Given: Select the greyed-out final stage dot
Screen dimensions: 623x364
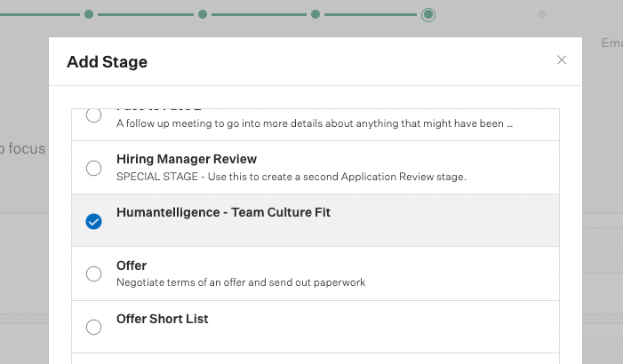Looking at the screenshot, I should point(542,14).
